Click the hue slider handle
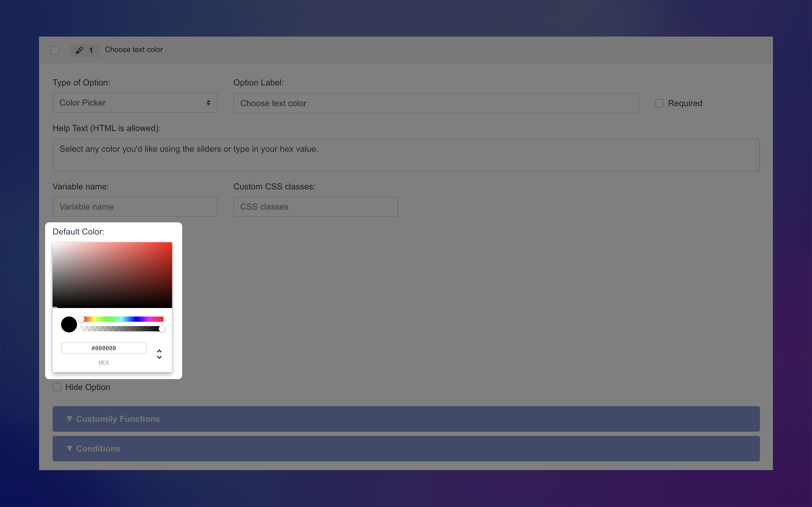Screen dimensions: 812x507 pyautogui.click(x=81, y=319)
